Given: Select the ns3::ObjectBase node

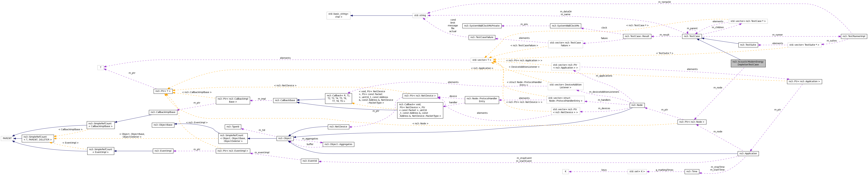Looking at the screenshot, I should pos(163,125).
